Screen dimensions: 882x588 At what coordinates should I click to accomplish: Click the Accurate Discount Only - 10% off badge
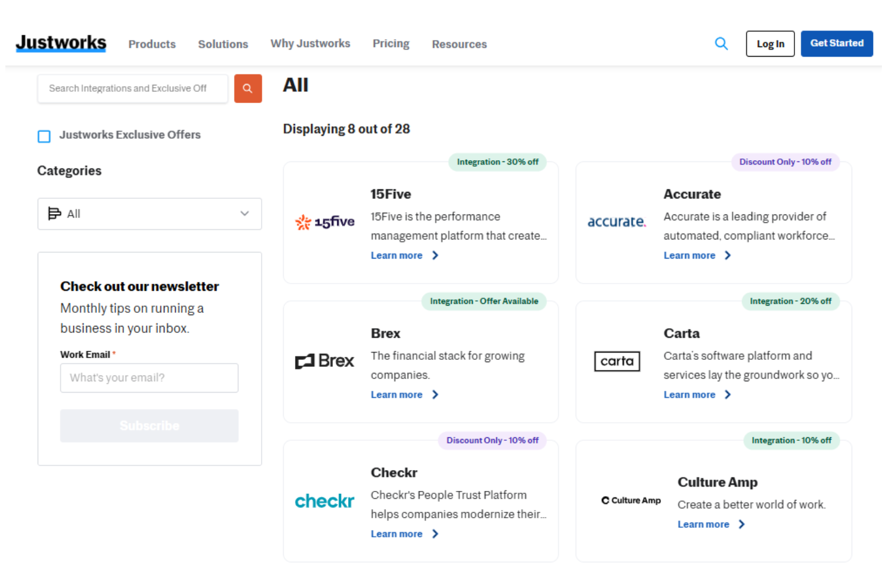point(785,162)
